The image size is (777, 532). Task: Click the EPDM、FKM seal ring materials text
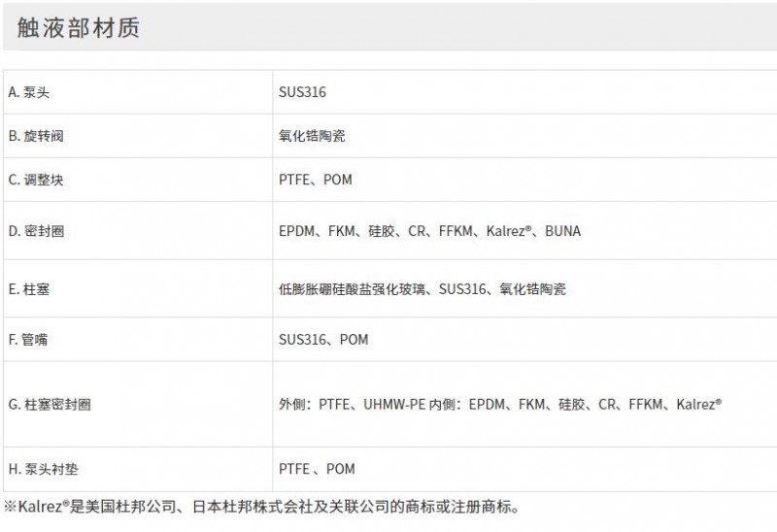[318, 231]
